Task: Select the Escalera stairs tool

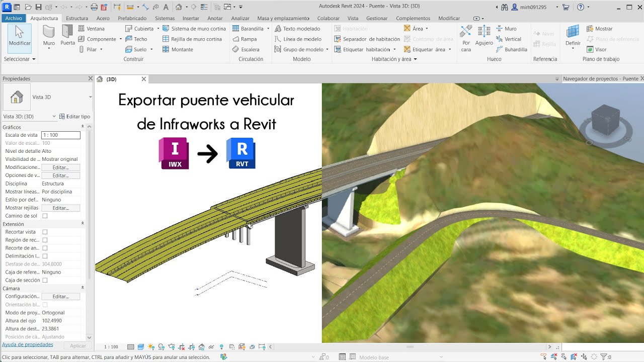Action: point(246,50)
